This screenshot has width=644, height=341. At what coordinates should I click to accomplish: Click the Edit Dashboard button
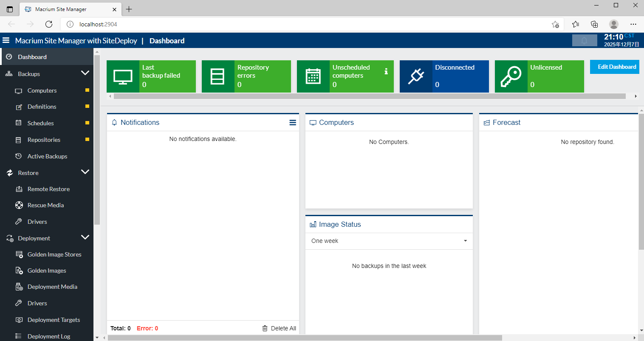coord(615,67)
